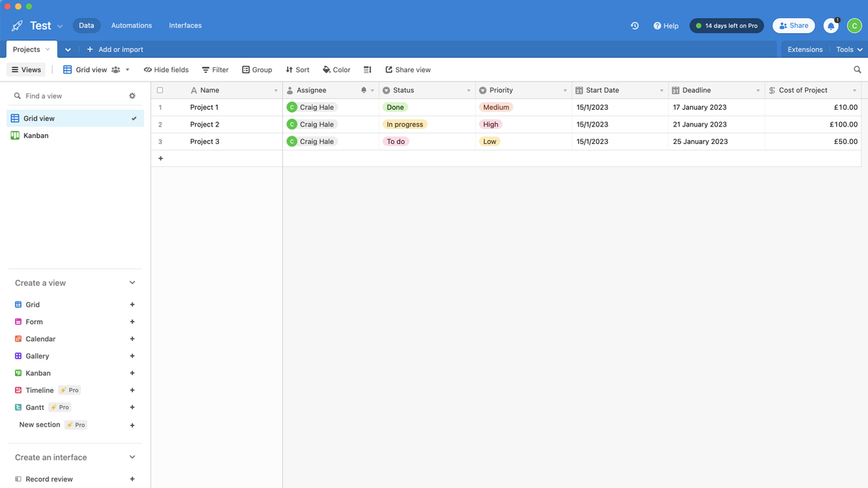Viewport: 868px width, 488px height.
Task: Open the Hide fields menu
Action: tap(166, 69)
